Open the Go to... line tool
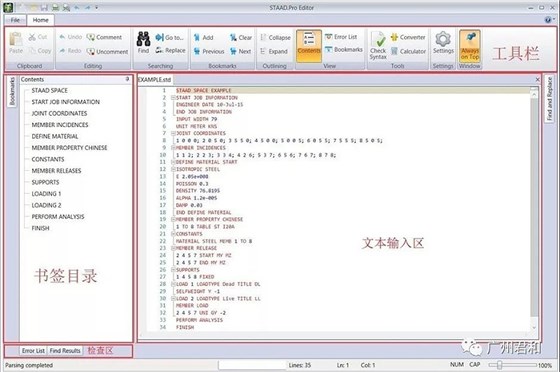Viewport: 560px width, 372px height. [169, 37]
